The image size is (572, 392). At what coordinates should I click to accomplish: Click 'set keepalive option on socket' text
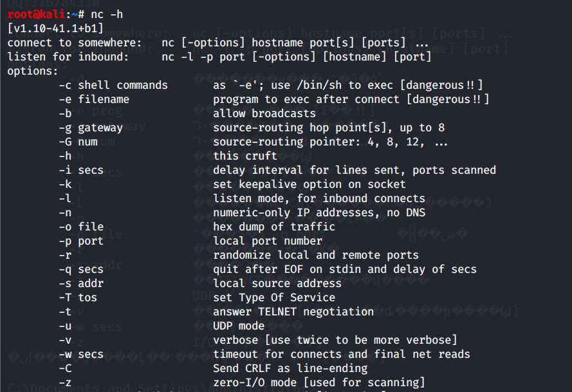click(309, 184)
